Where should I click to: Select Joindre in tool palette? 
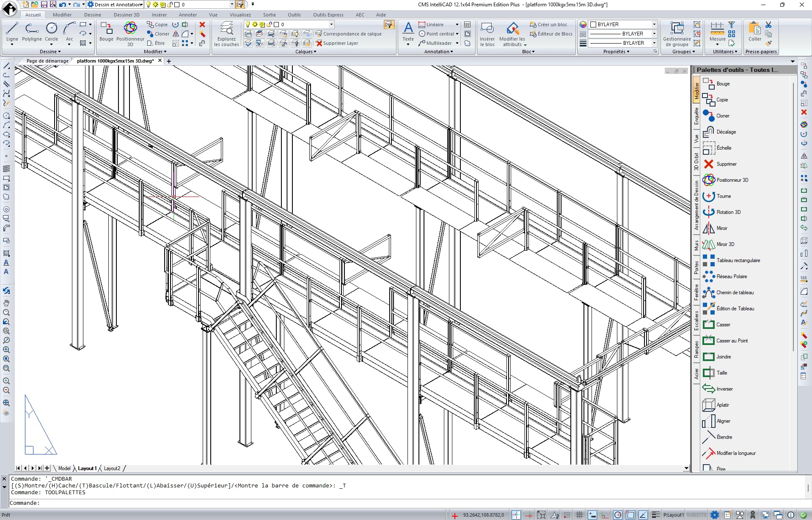[x=717, y=357]
